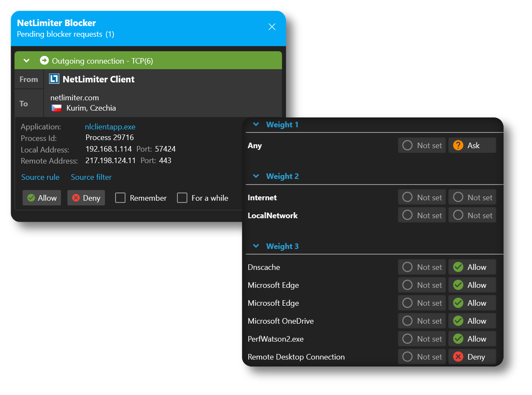This screenshot has height=395, width=532.
Task: Click the Any filter name
Action: (255, 146)
